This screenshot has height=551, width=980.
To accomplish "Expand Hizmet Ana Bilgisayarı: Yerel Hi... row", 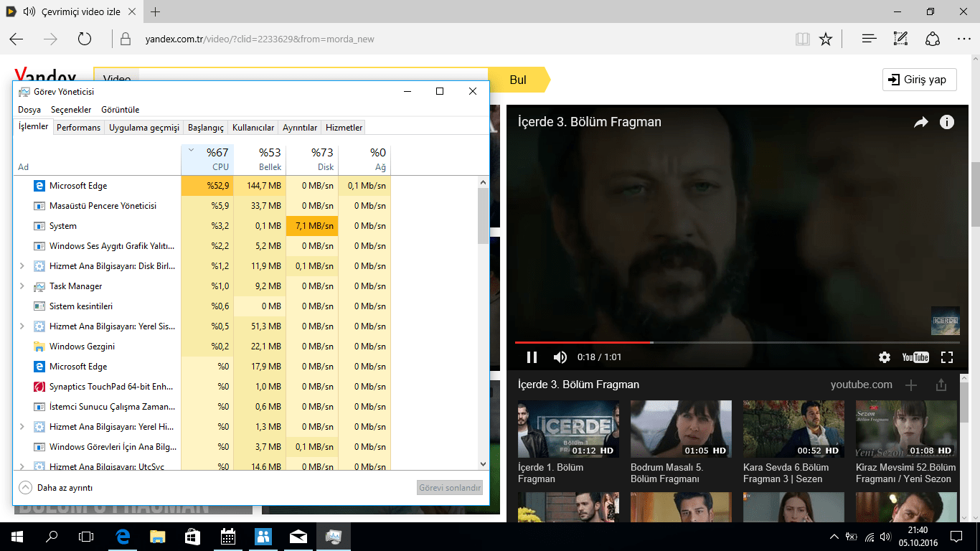I will tap(22, 427).
